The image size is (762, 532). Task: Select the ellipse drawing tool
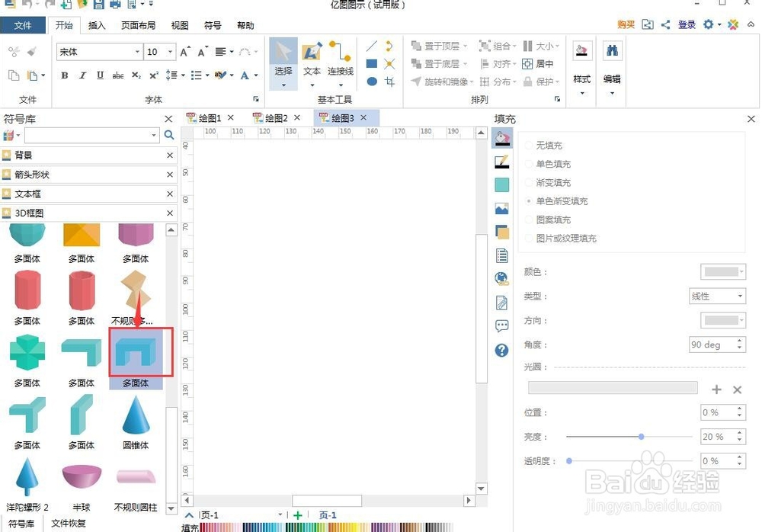click(371, 80)
